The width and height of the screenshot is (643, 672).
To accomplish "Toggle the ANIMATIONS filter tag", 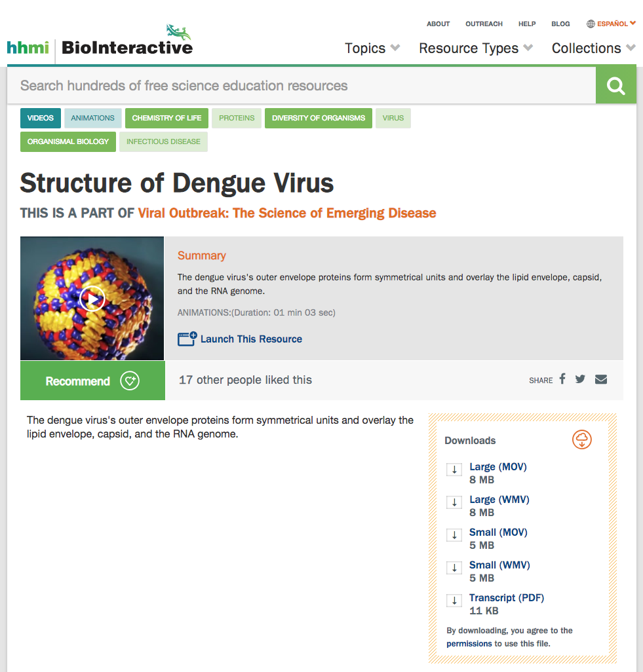I will 92,118.
